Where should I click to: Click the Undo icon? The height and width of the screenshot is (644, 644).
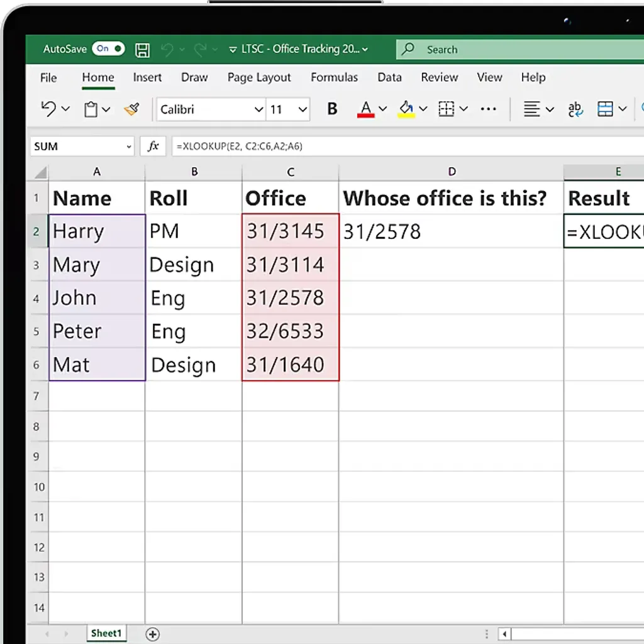[x=47, y=108]
